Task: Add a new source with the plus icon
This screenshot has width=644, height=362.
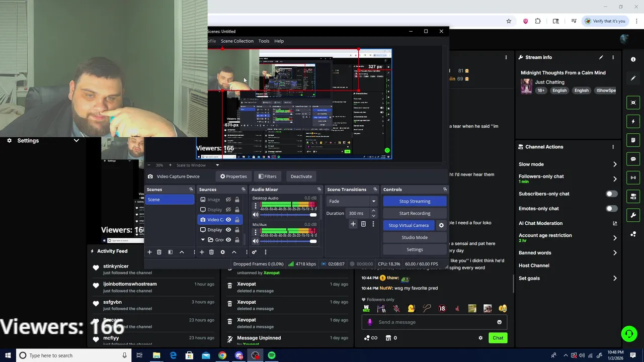Action: (202, 252)
